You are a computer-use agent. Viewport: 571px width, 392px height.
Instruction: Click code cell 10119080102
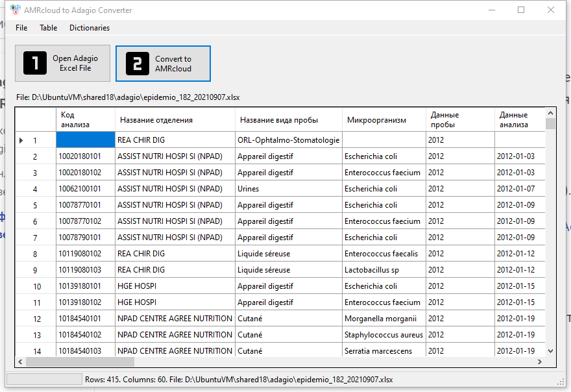pos(86,254)
